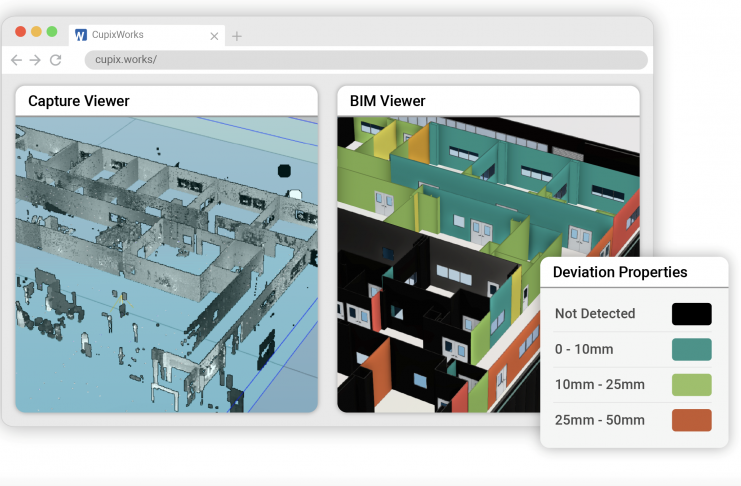Pick the orange 25mm - 50mm swatch
Viewport: 741px width, 486px height.
pos(692,420)
